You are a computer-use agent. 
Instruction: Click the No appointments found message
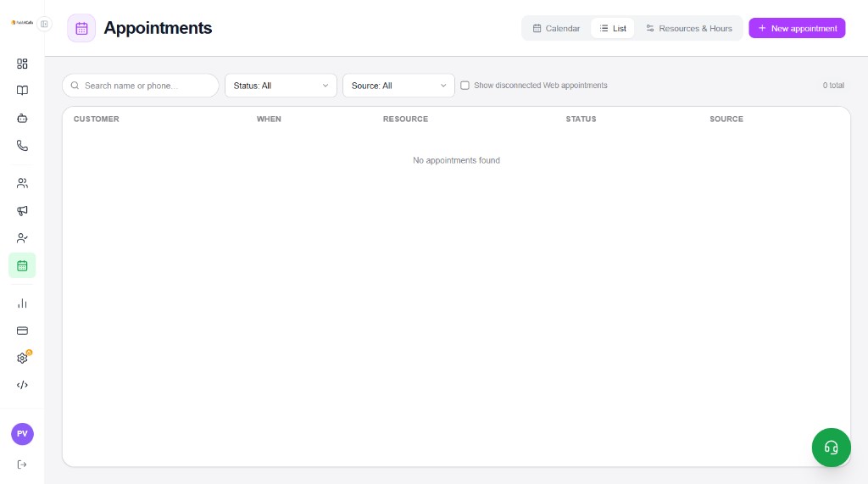tap(456, 160)
